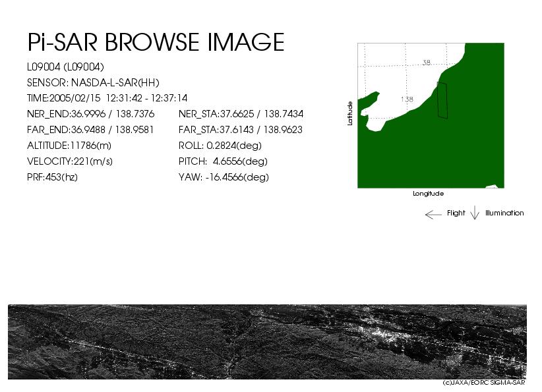Screen dimensions: 542x392
Task: Select NER_END:36.9996 / 138.7376 value
Action: click(90, 114)
